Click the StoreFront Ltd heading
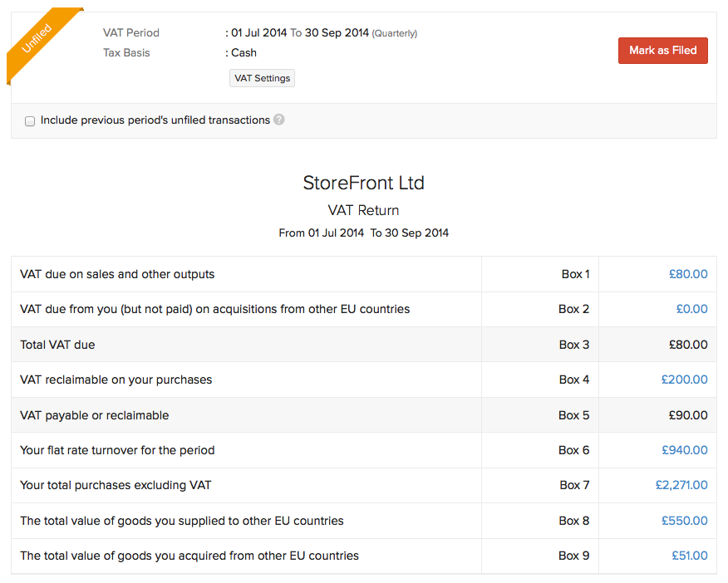The height and width of the screenshot is (583, 728). point(364,183)
